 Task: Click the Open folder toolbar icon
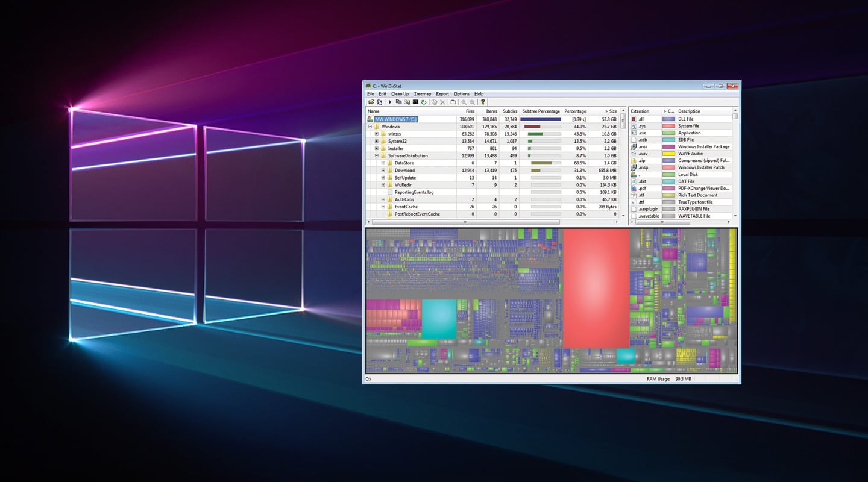click(x=371, y=102)
